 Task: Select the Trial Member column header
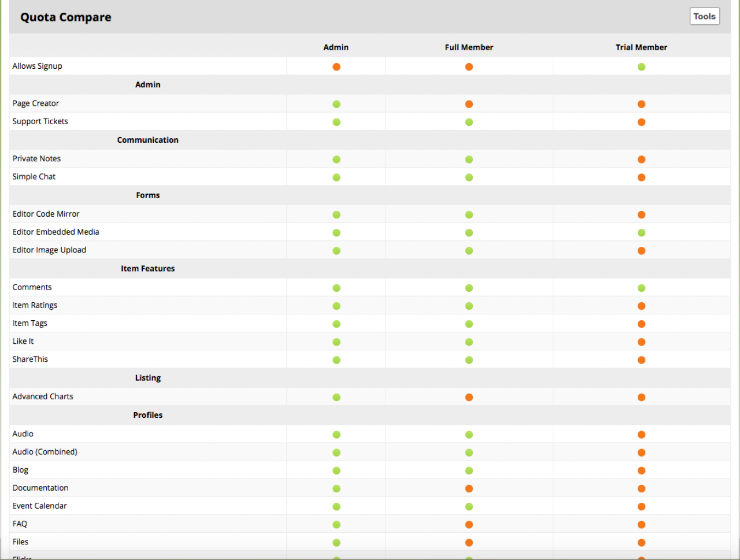[x=641, y=47]
